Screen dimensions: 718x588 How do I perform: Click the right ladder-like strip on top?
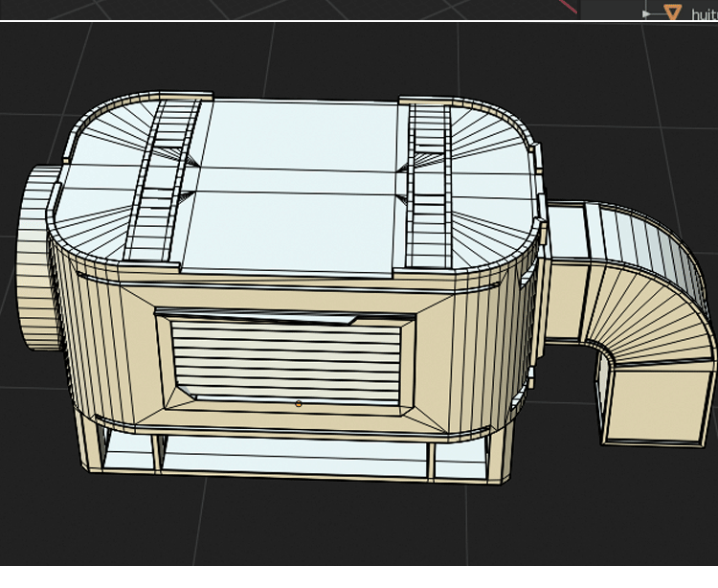coord(429,187)
